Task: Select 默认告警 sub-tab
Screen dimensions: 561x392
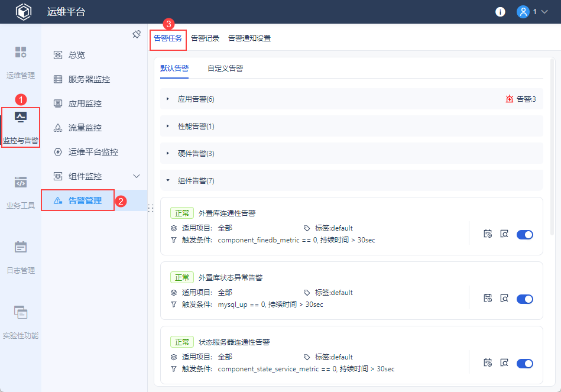Action: (174, 69)
